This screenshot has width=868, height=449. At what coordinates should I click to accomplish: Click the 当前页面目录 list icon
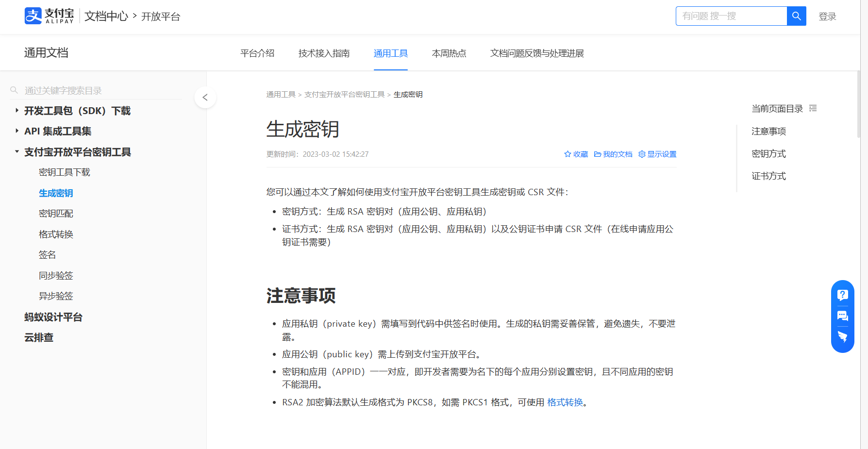[x=813, y=108]
